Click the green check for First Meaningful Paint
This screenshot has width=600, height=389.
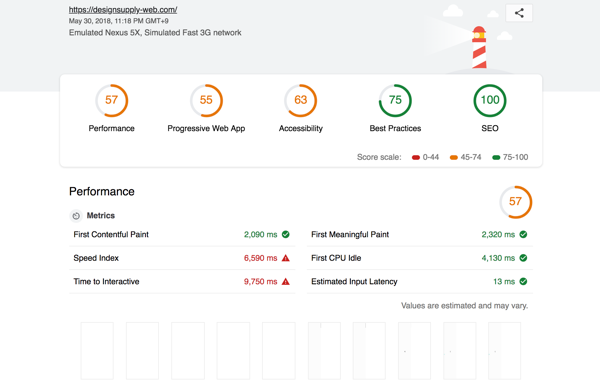coord(523,234)
